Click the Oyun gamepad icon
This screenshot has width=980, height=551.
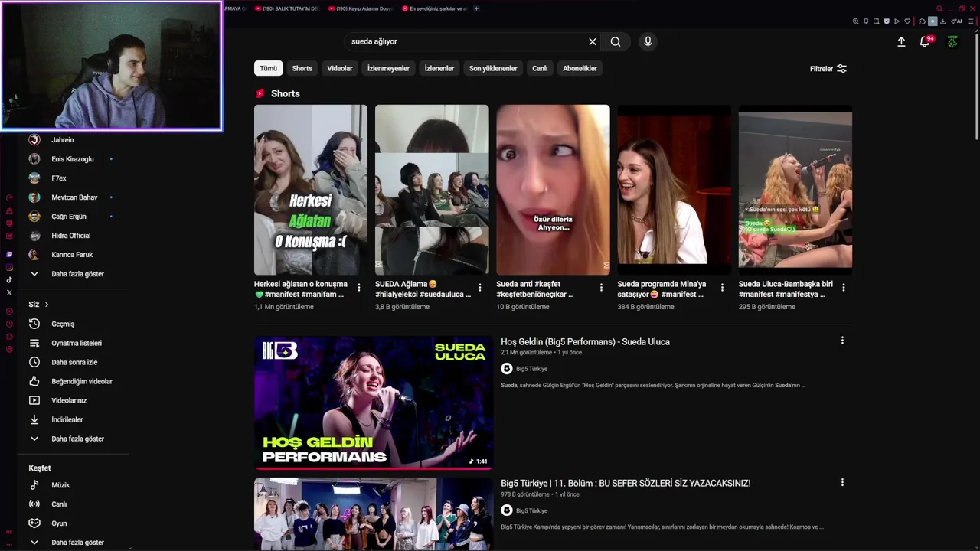pos(34,523)
